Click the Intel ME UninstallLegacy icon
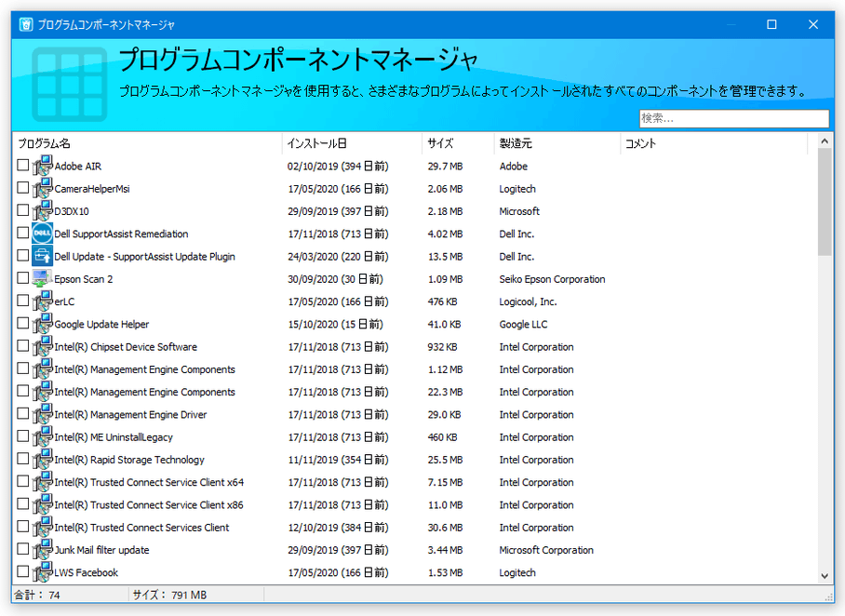 tap(42, 437)
